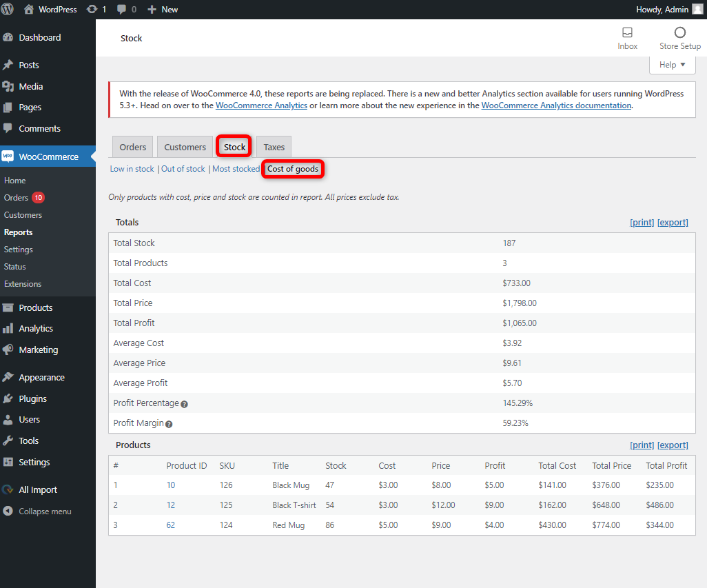Click the Posts pin icon
The height and width of the screenshot is (588, 707).
click(x=8, y=65)
